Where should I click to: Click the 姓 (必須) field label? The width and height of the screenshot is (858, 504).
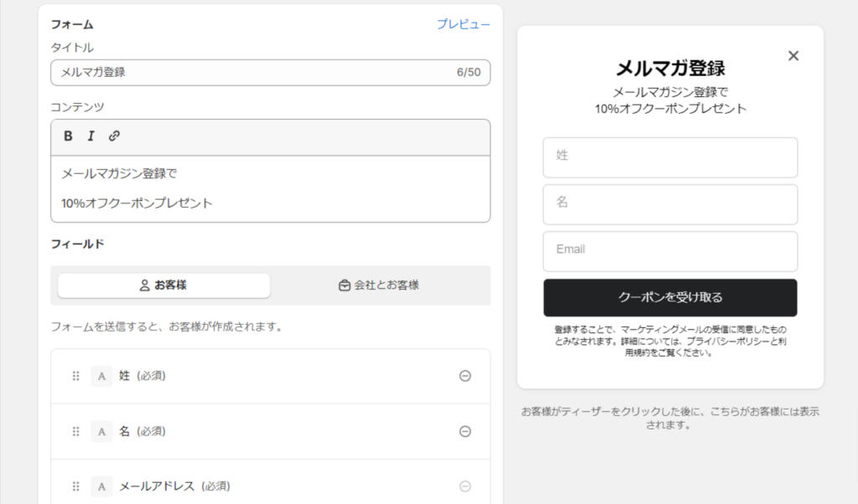(142, 376)
